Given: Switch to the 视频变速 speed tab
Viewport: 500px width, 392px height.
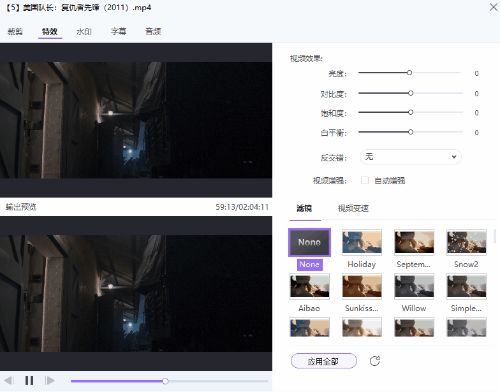Looking at the screenshot, I should pyautogui.click(x=353, y=208).
